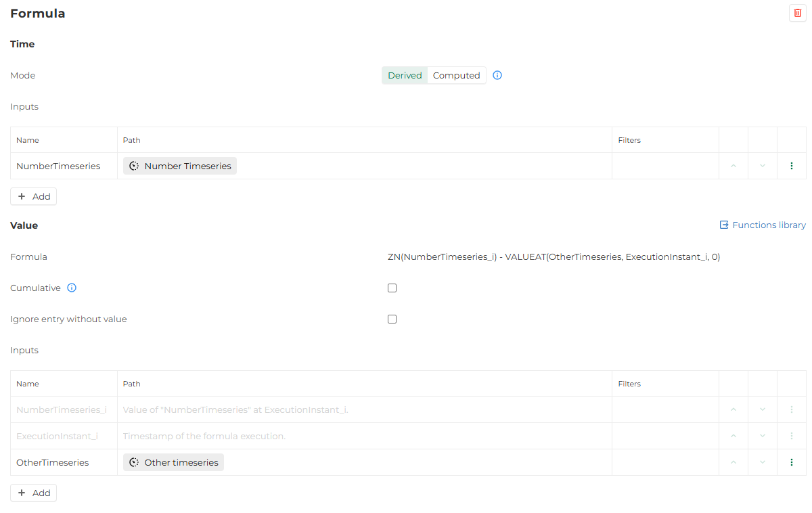The image size is (812, 513).
Task: Open three-dot menu for OtherTimeseries row
Action: 792,462
